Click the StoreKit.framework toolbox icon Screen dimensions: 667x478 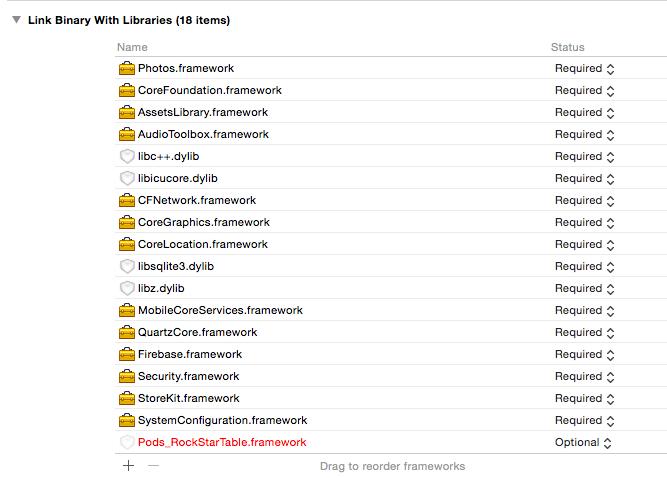click(x=127, y=398)
